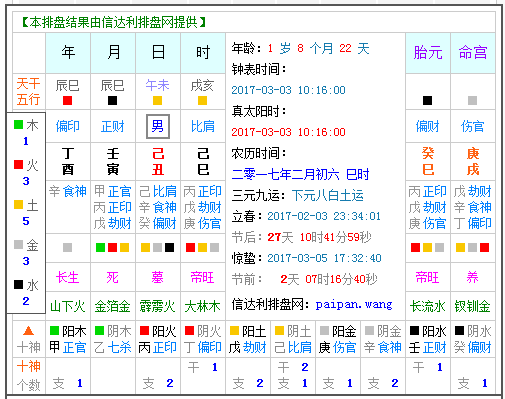The height and width of the screenshot is (399, 505).
Task: Click 七杀 next to 乙
Action: pyautogui.click(x=119, y=347)
